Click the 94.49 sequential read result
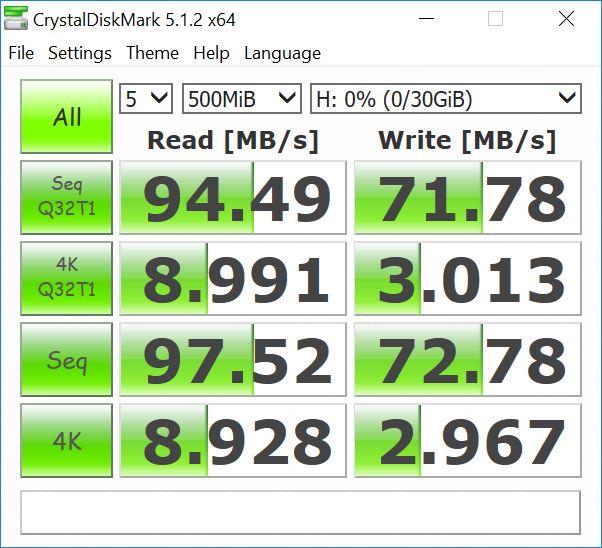 [x=233, y=199]
